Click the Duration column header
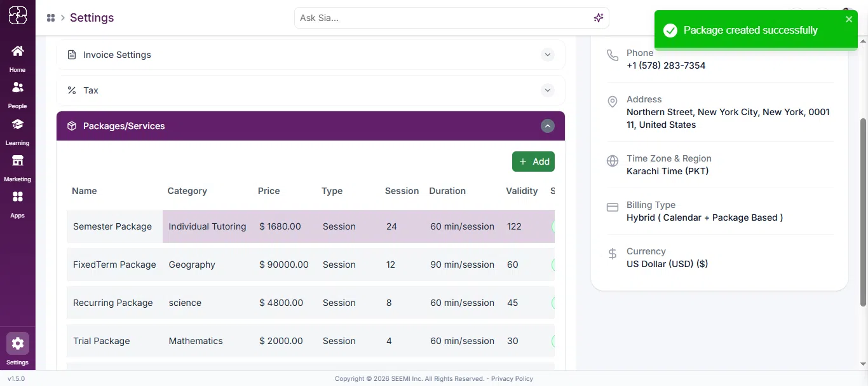Screen dimensions: 868x386 click(x=447, y=191)
